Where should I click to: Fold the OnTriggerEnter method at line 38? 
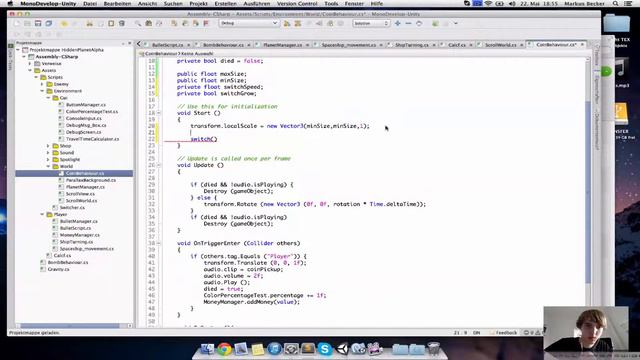coord(159,243)
